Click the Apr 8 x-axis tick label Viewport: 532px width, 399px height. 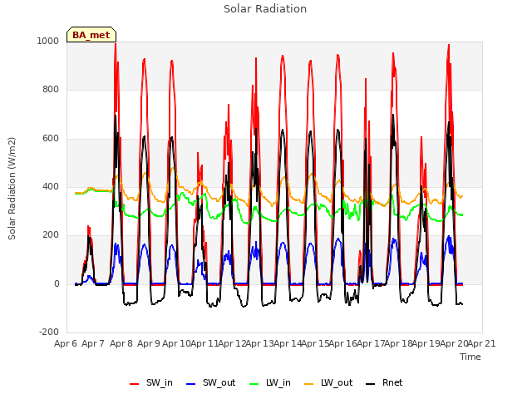[x=121, y=343]
